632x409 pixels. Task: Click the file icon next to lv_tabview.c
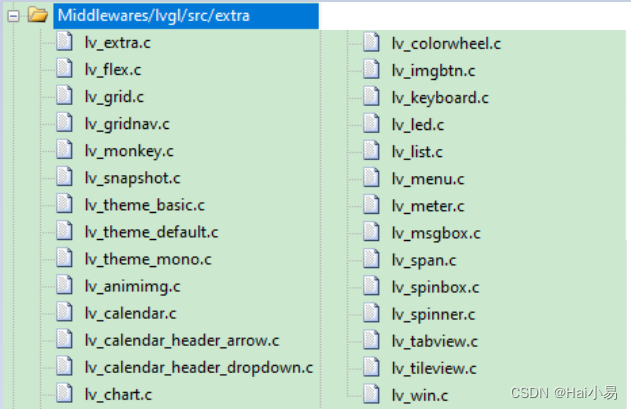coord(371,340)
